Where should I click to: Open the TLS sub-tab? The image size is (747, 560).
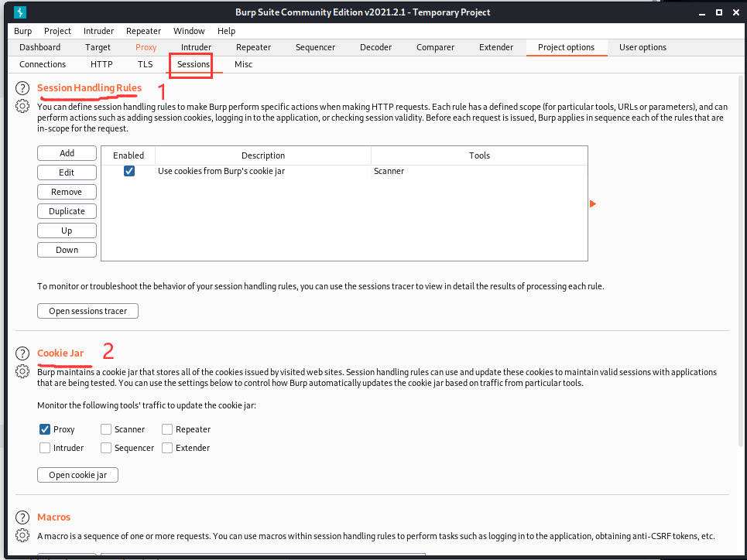tap(146, 64)
